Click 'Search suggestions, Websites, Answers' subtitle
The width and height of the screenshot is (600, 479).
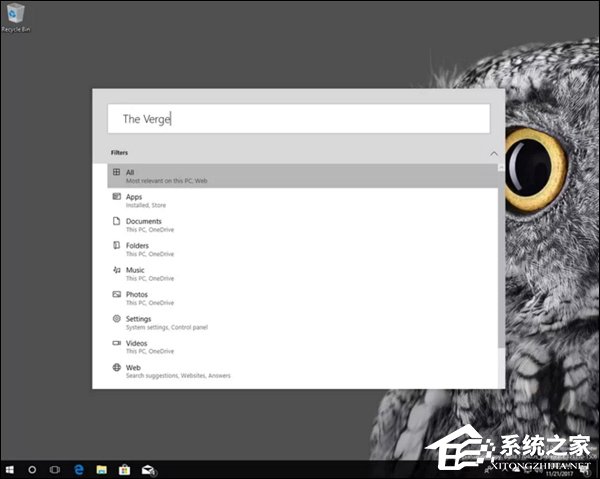pos(178,376)
